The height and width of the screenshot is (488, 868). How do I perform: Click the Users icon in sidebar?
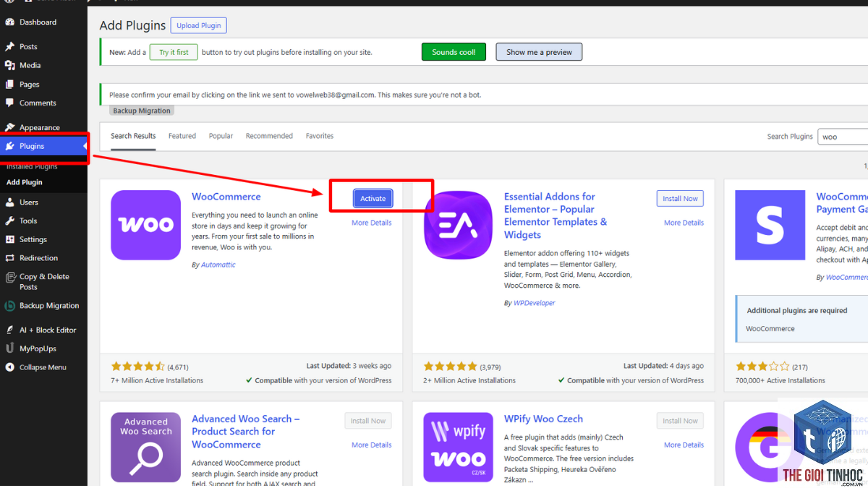click(9, 202)
